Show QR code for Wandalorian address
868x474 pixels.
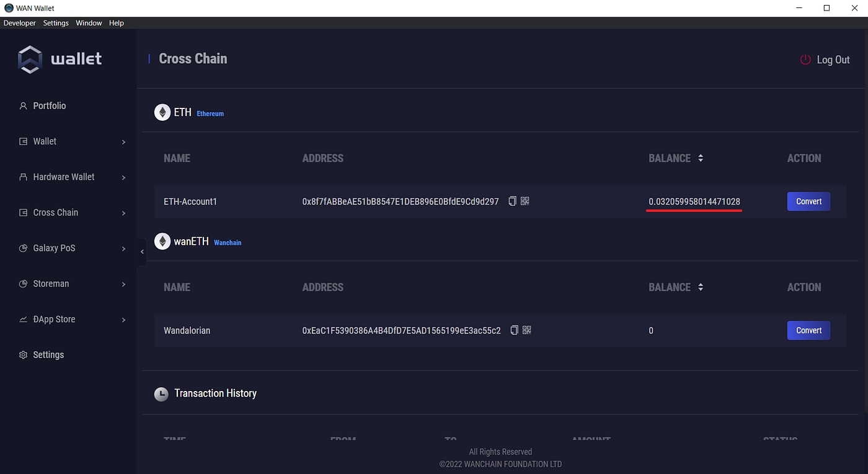(x=527, y=330)
